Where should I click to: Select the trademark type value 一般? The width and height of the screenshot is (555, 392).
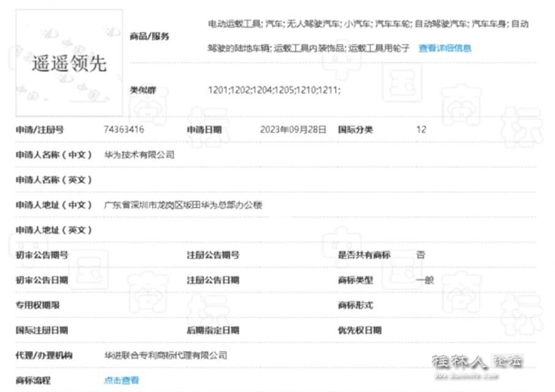[x=425, y=280]
